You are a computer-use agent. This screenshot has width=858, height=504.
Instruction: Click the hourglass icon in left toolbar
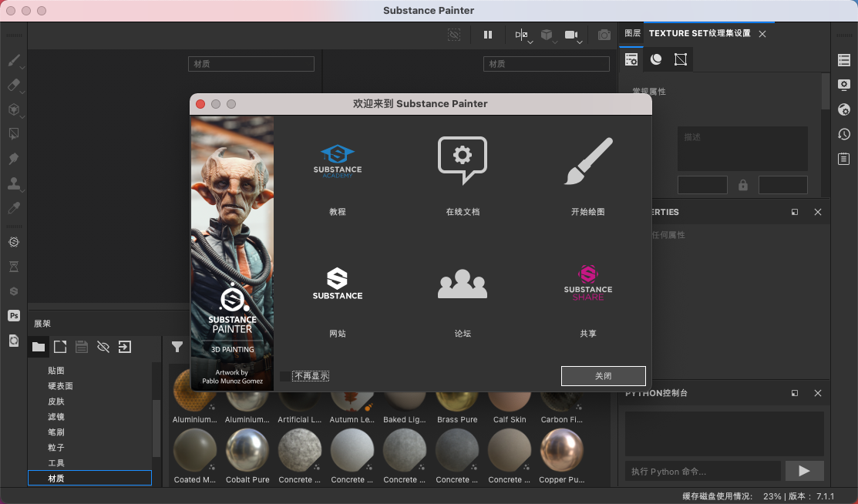coord(14,267)
